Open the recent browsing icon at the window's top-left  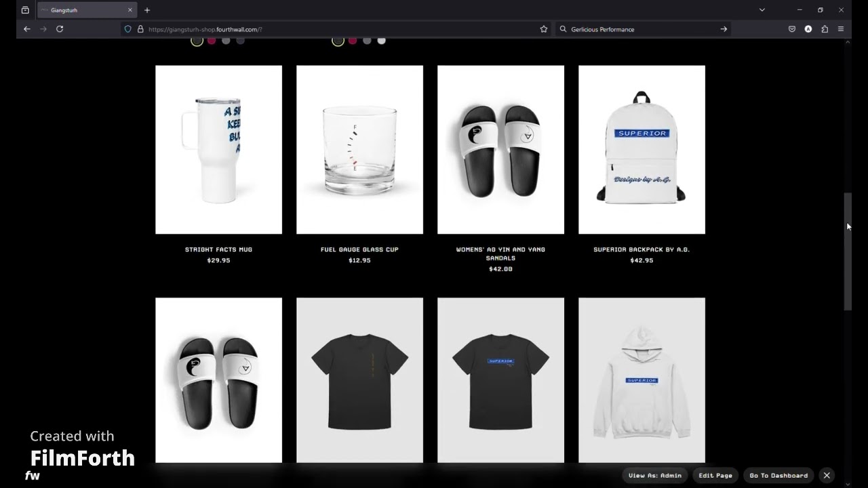point(25,10)
